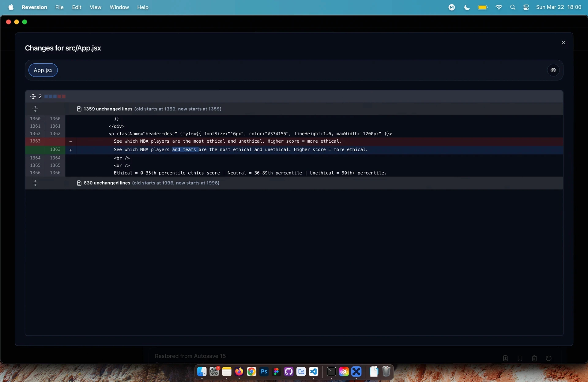Click the restore arrow icon at bottom

(x=548, y=358)
